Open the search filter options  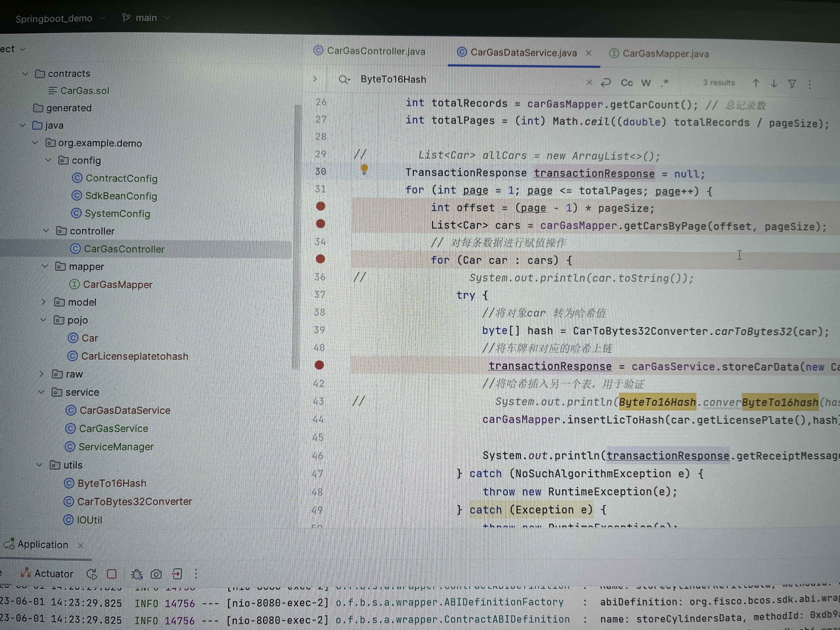792,84
